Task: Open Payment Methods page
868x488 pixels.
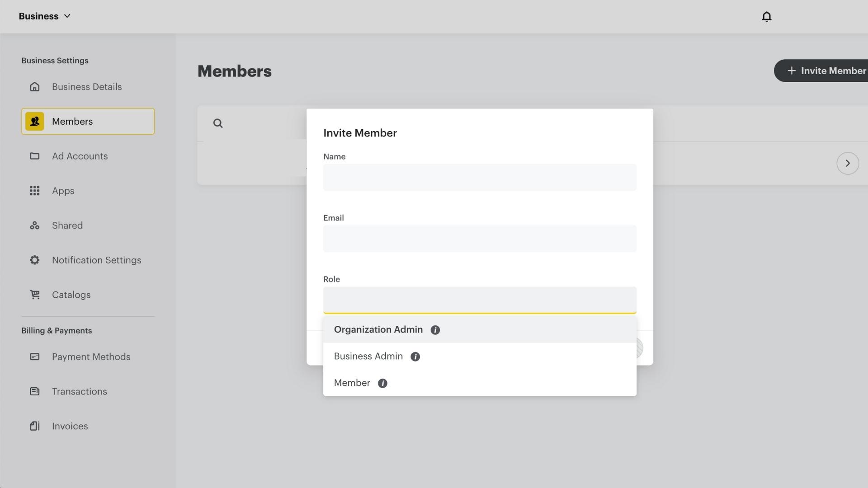Action: pyautogui.click(x=88, y=357)
